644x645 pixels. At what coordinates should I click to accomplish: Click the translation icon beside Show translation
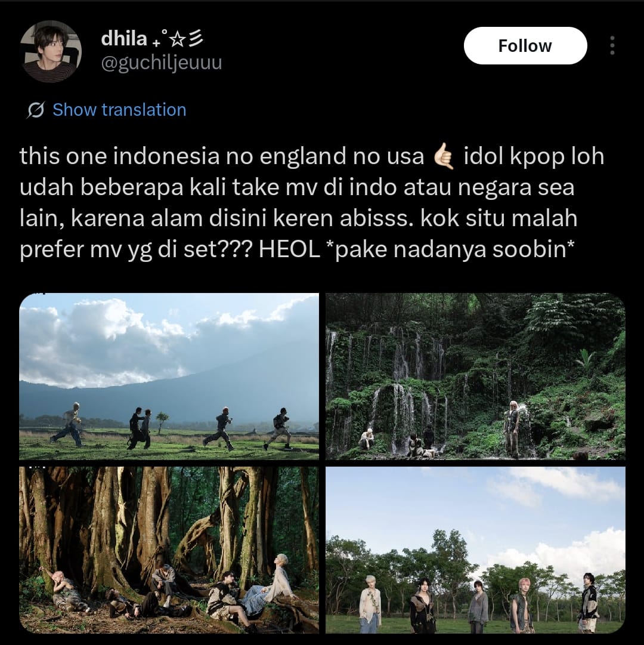(36, 110)
